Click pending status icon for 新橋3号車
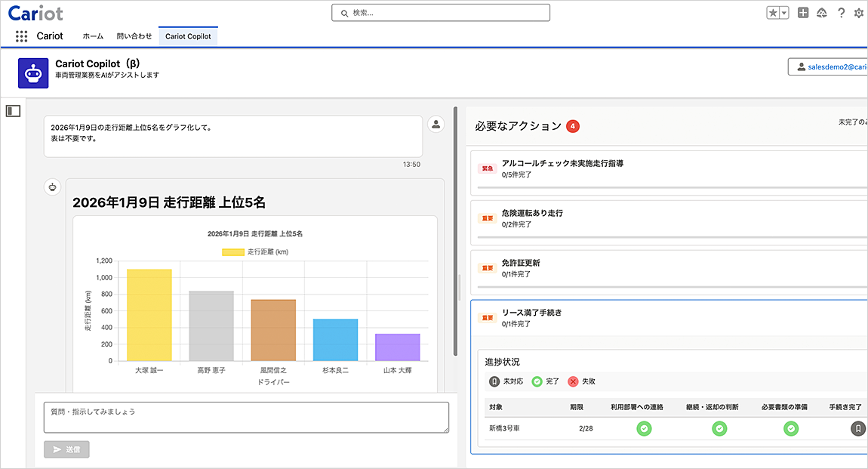868x469 pixels. [x=857, y=429]
